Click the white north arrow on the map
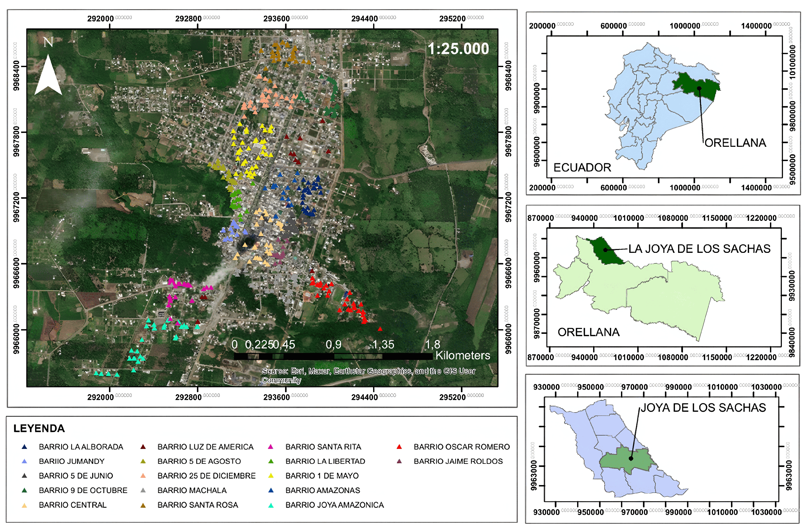Screen dimensions: 810x532 48,75
